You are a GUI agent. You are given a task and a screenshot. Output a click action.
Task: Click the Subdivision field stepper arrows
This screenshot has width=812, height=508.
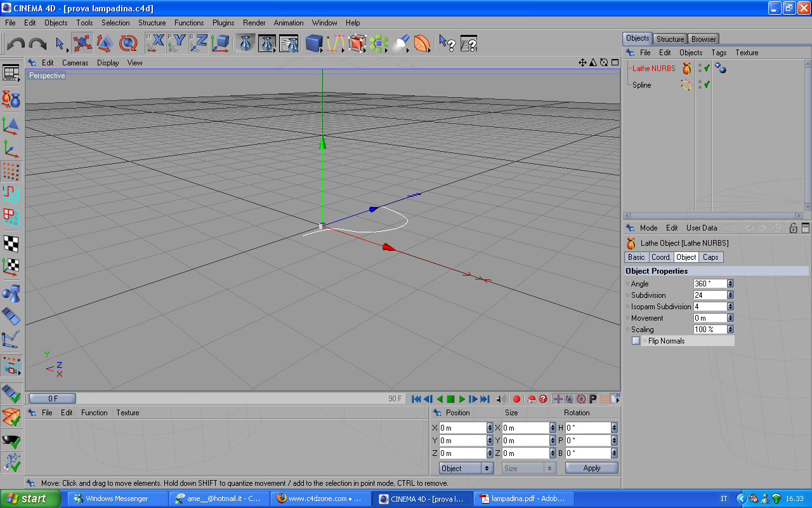click(730, 295)
